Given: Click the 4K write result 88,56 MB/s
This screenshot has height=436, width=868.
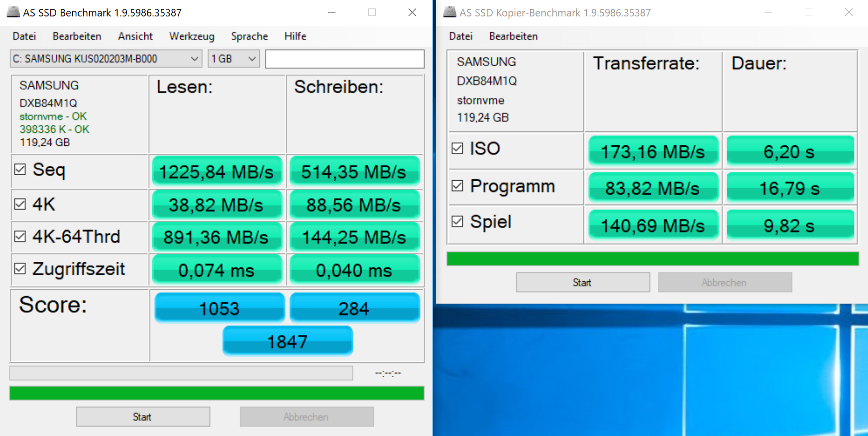Looking at the screenshot, I should (355, 205).
